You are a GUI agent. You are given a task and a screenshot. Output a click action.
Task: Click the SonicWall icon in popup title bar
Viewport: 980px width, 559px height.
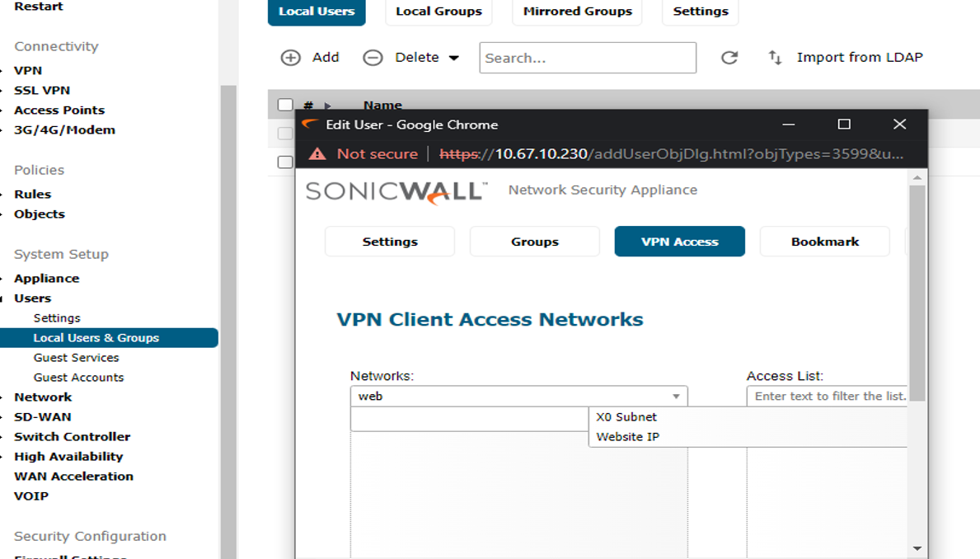[310, 124]
